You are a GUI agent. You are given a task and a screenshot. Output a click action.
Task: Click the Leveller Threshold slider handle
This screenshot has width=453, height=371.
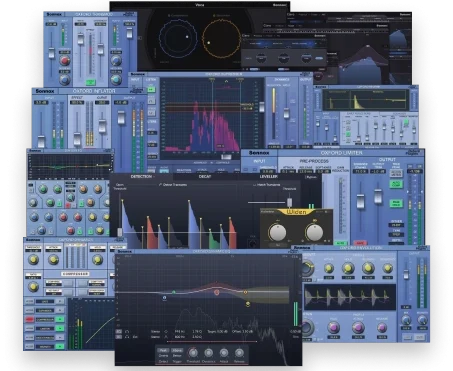289,202
